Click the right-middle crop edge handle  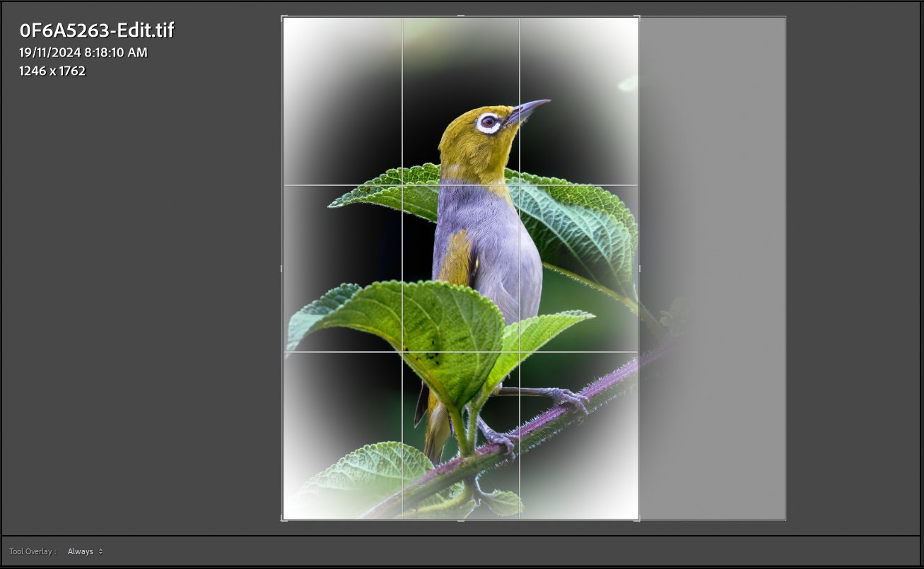click(640, 269)
